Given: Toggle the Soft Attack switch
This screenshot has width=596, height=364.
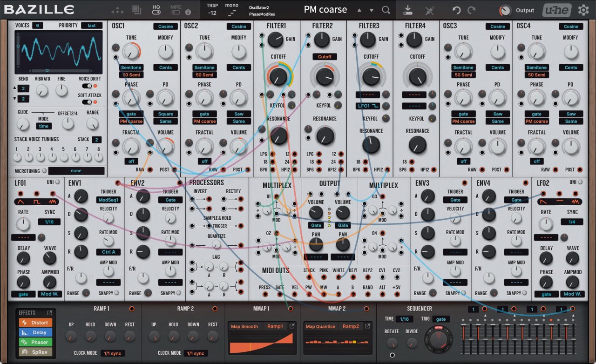Looking at the screenshot, I should point(87,102).
